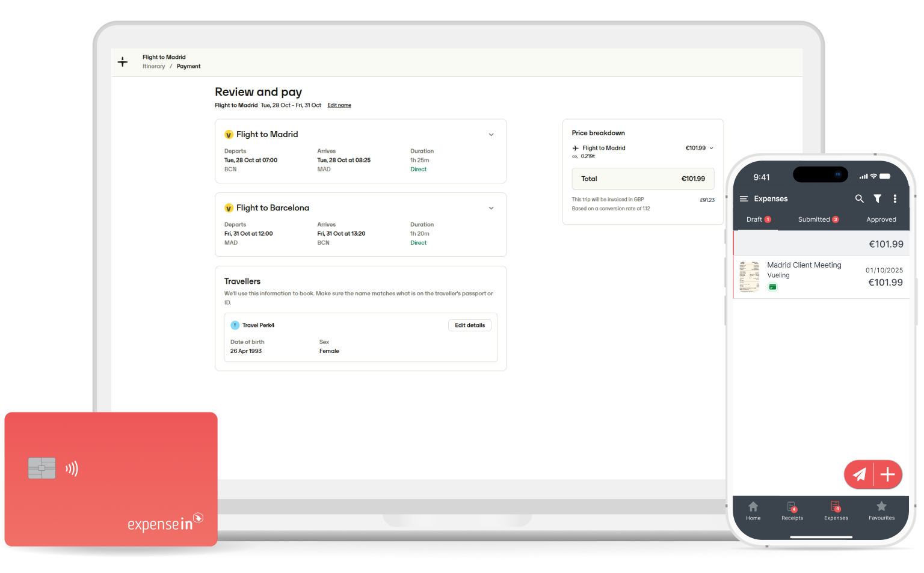Open the hamburger menu in the phone app
Image resolution: width=924 pixels, height=573 pixels.
[x=744, y=198]
